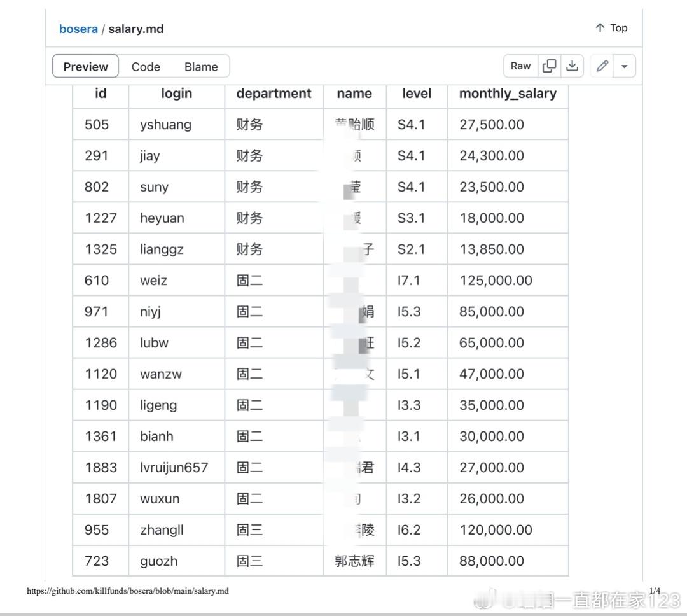
Task: Select id cell '1883'
Action: pos(101,467)
